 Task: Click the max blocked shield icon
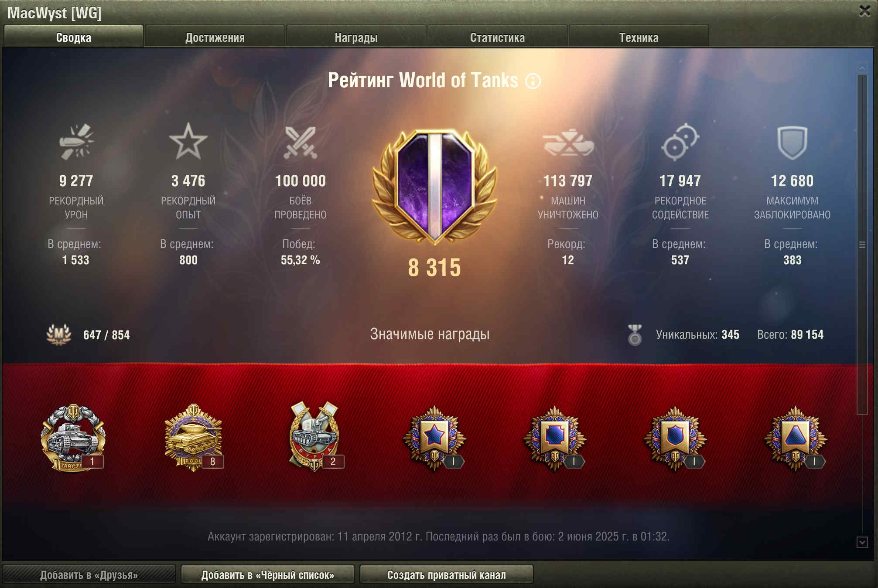(x=792, y=143)
